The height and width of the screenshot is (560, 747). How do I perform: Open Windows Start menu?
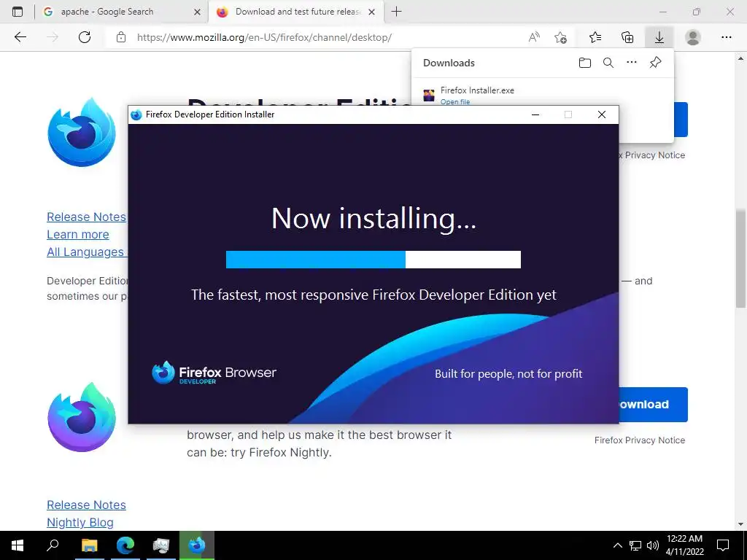pos(18,545)
